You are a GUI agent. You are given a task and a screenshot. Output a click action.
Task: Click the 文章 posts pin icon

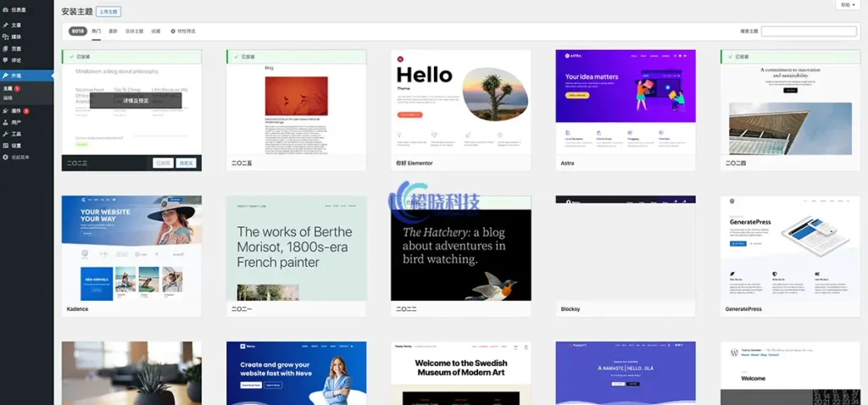[6, 25]
